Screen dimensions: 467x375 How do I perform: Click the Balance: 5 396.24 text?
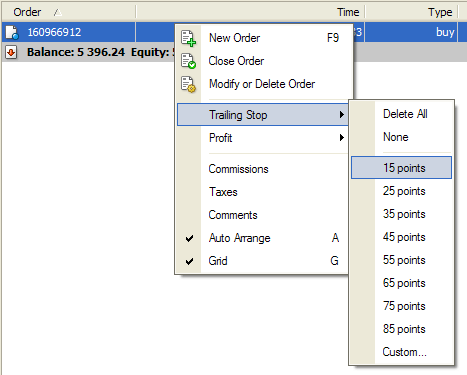(76, 52)
